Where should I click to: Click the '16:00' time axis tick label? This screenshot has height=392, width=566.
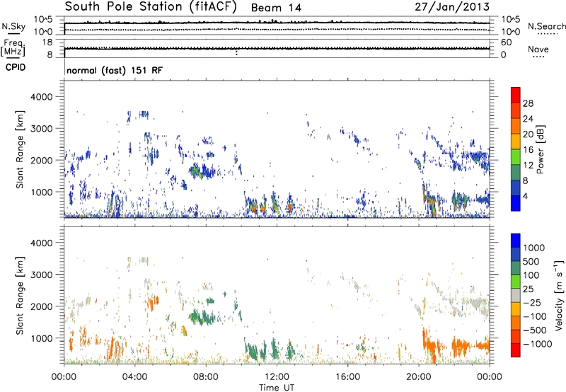point(347,377)
